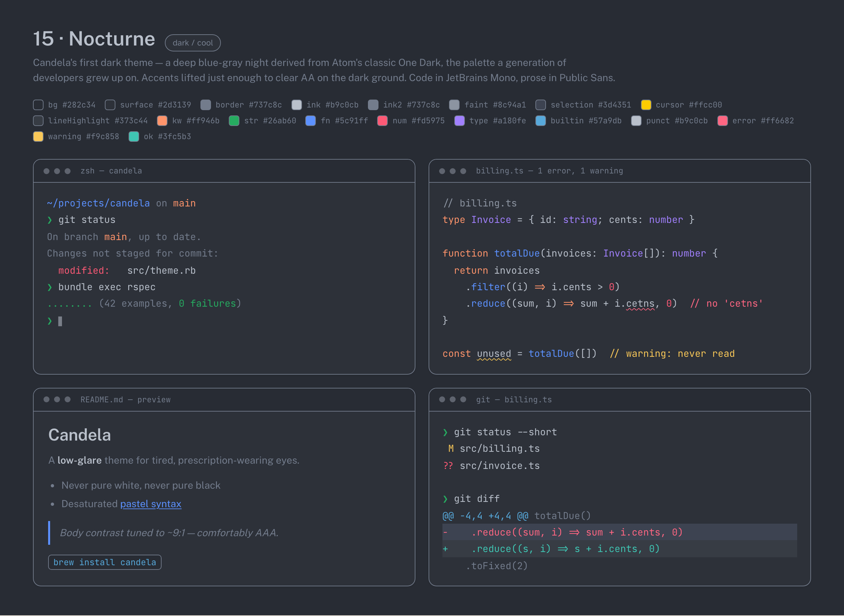
Task: Click the zsh — candela window title
Action: pos(111,171)
